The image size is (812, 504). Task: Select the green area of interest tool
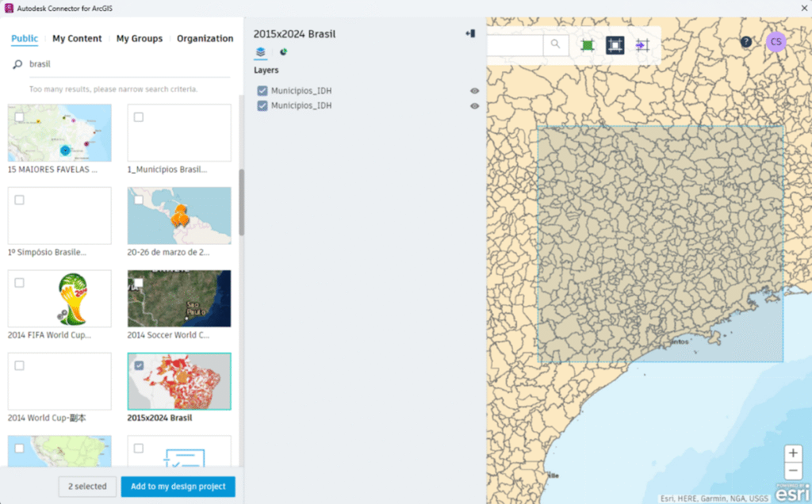588,45
